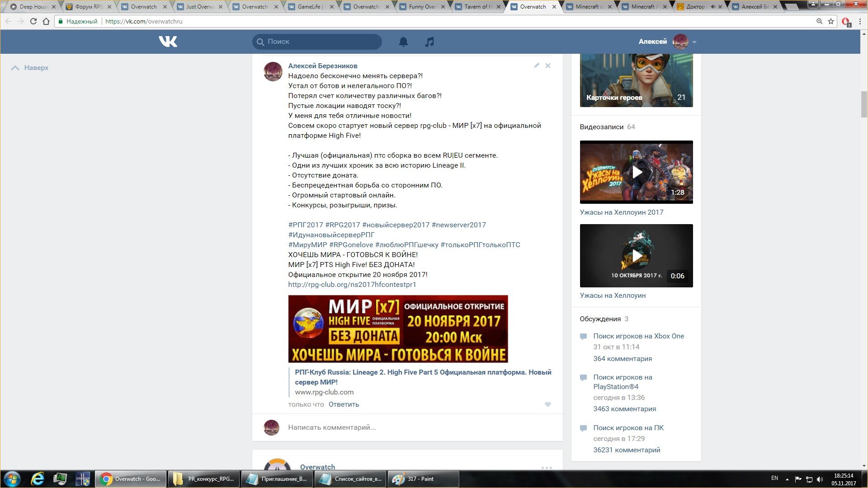Click the Ответить reply link

(344, 404)
